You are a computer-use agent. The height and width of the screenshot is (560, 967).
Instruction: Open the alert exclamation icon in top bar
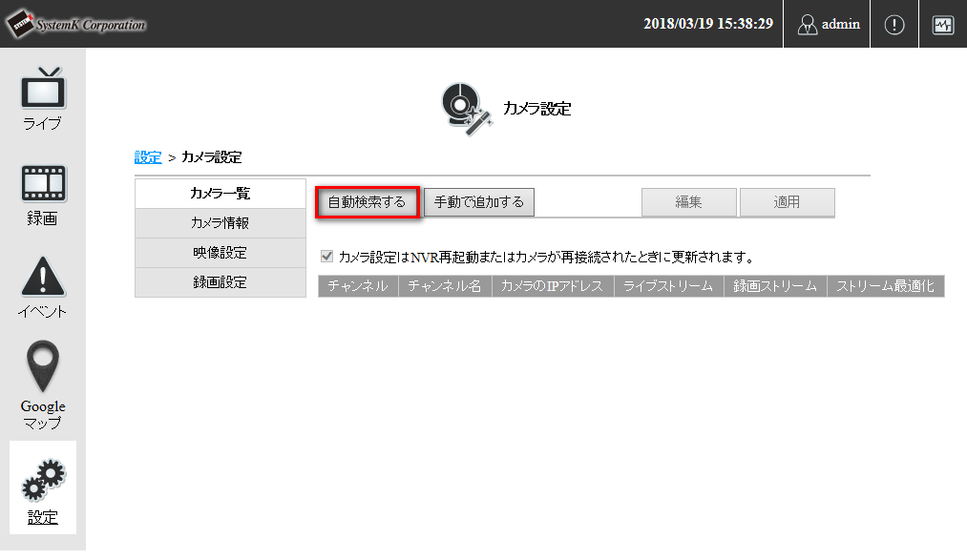[x=894, y=24]
